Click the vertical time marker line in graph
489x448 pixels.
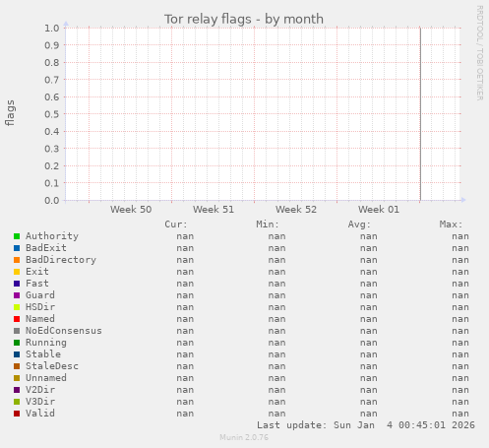coord(420,114)
